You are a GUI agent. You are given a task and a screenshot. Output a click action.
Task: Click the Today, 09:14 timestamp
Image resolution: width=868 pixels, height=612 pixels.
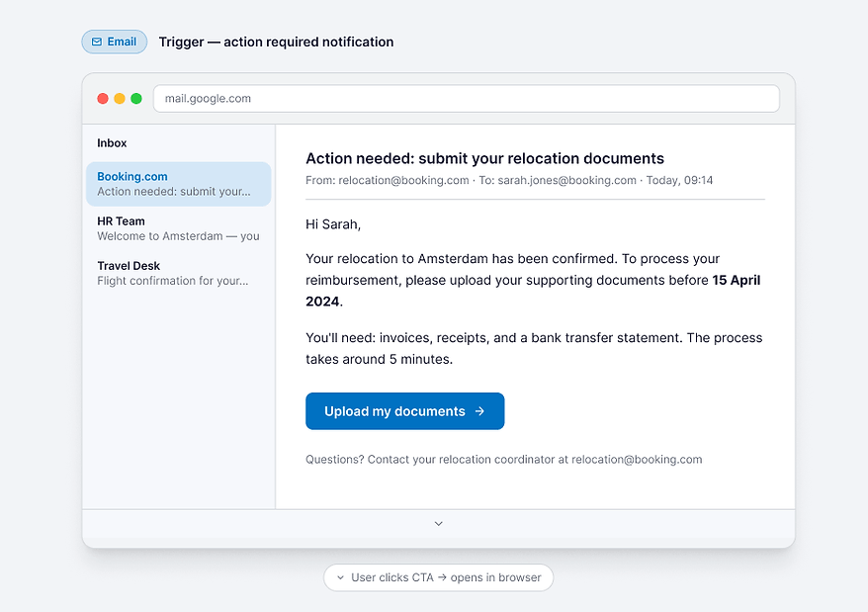pos(679,180)
